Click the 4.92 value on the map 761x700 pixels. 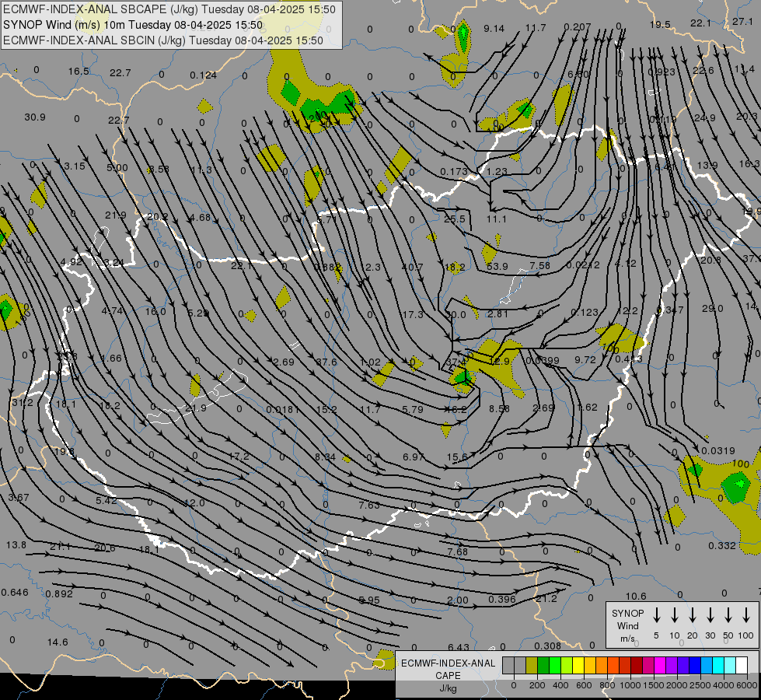(x=72, y=262)
